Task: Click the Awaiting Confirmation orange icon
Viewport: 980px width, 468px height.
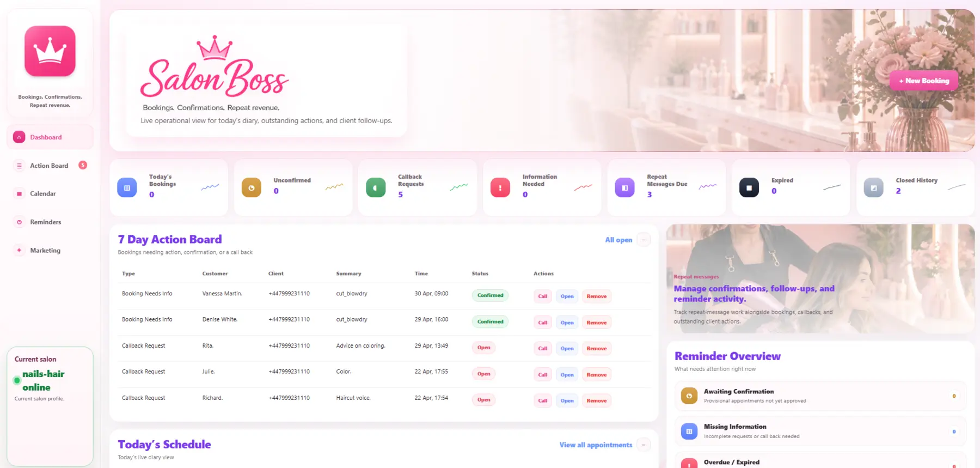Action: (689, 396)
